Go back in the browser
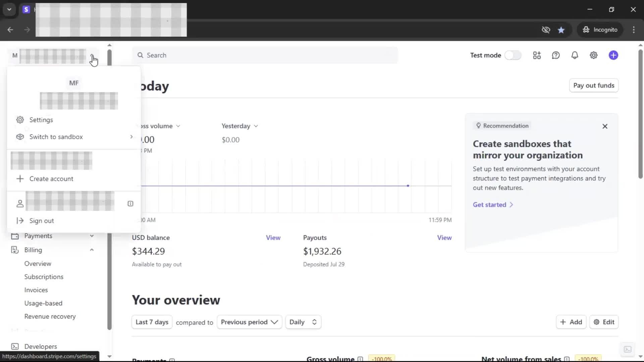The height and width of the screenshot is (362, 644). [x=10, y=30]
